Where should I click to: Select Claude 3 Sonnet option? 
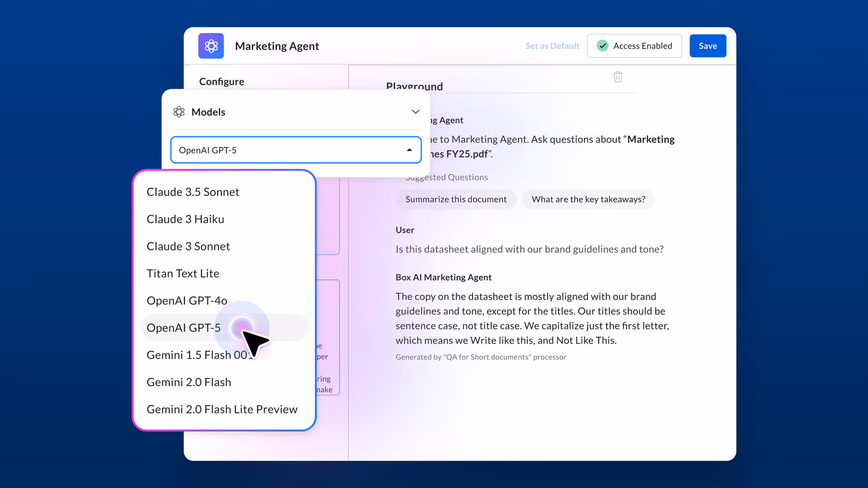[188, 246]
